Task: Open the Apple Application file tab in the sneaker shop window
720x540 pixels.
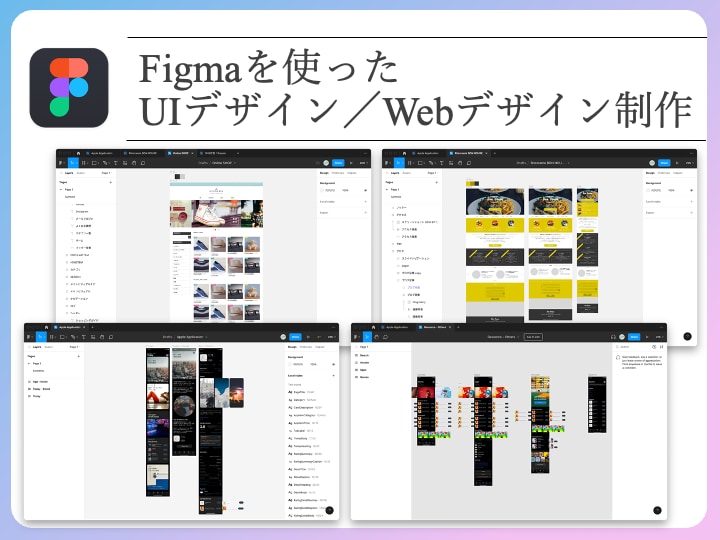Action: (x=100, y=153)
